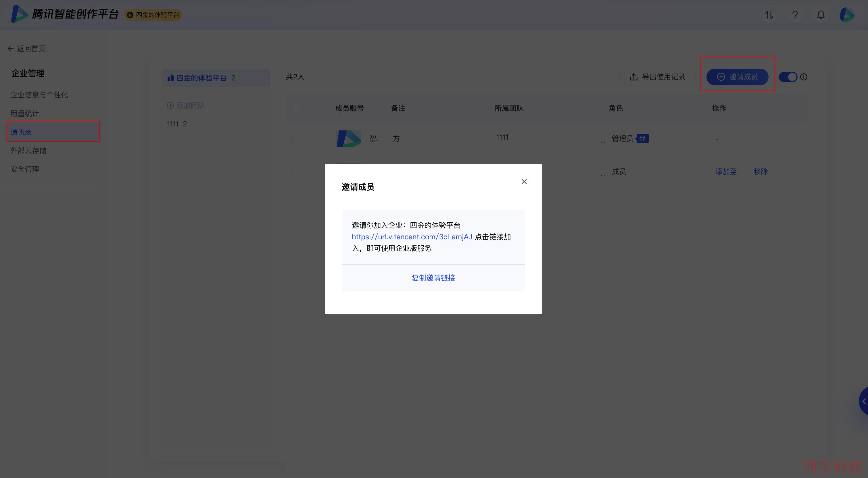Click 添加至 for the 成员 row
868x478 pixels.
(726, 171)
